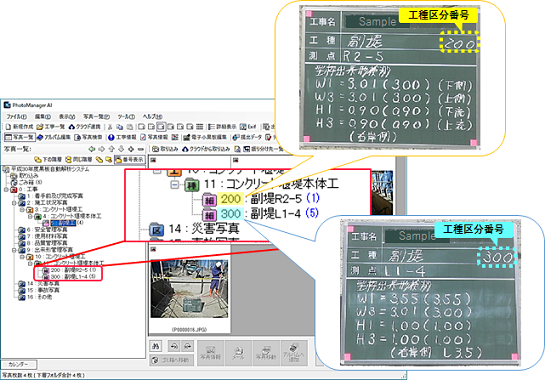The height and width of the screenshot is (380, 545).
Task: Collapse the 4 : コンクリート堰堤本体工 node
Action: click(30, 216)
